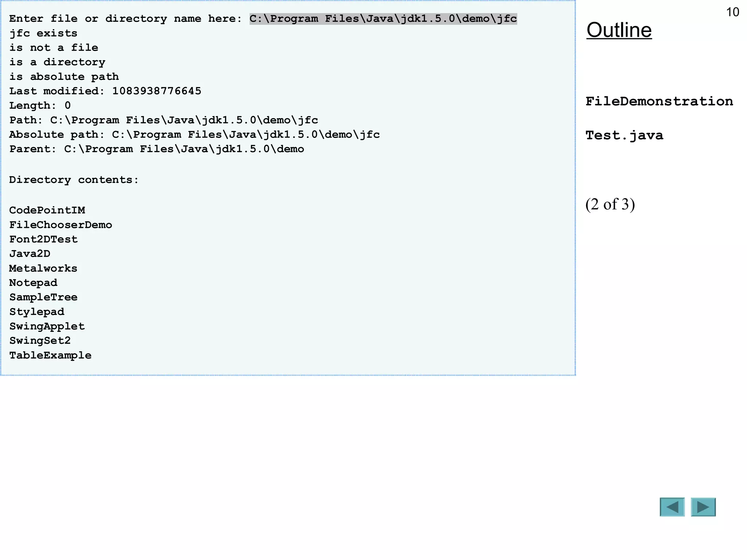Viewport: 747px width, 560px height.
Task: Select the highlighted input path C:\Program Files\Java\jdk1.5.0\demo\jfc
Action: pos(383,19)
